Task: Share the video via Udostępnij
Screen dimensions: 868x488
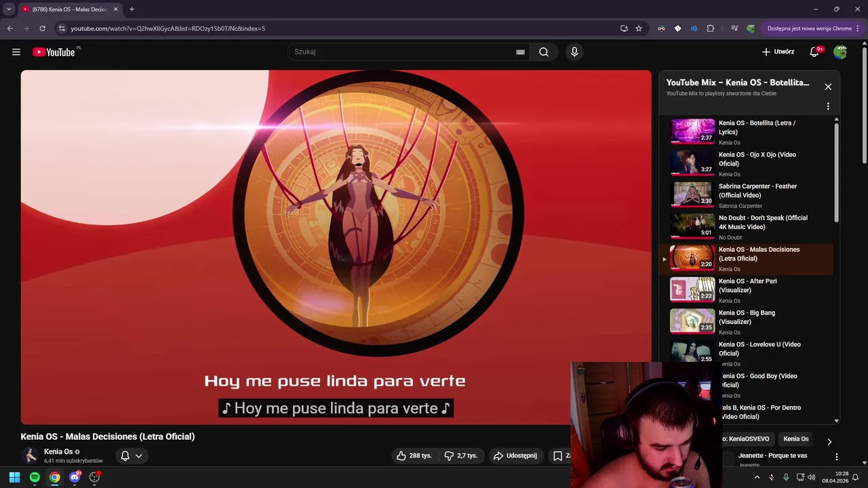Action: [x=515, y=456]
